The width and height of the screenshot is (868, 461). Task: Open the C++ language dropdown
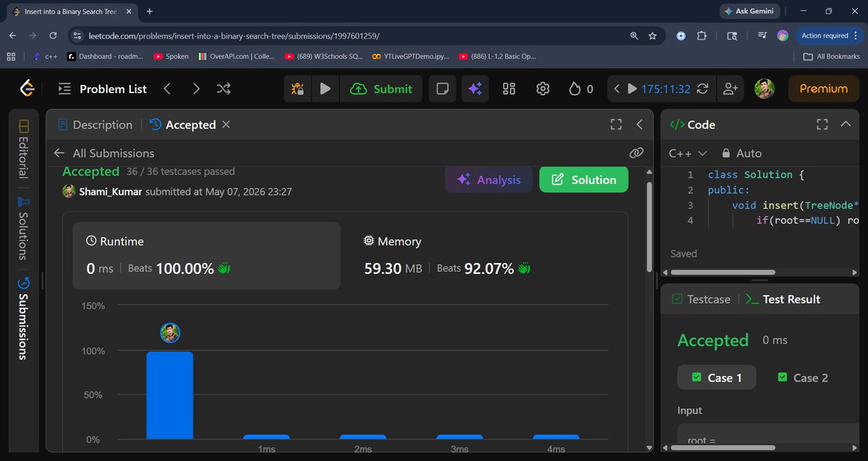[688, 153]
